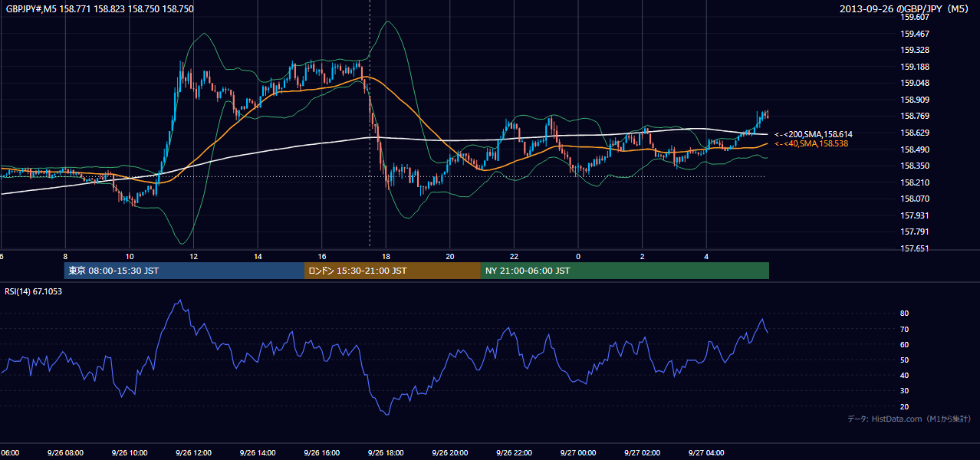
Task: Click the bottom time label 9/27 04:00
Action: click(x=707, y=453)
